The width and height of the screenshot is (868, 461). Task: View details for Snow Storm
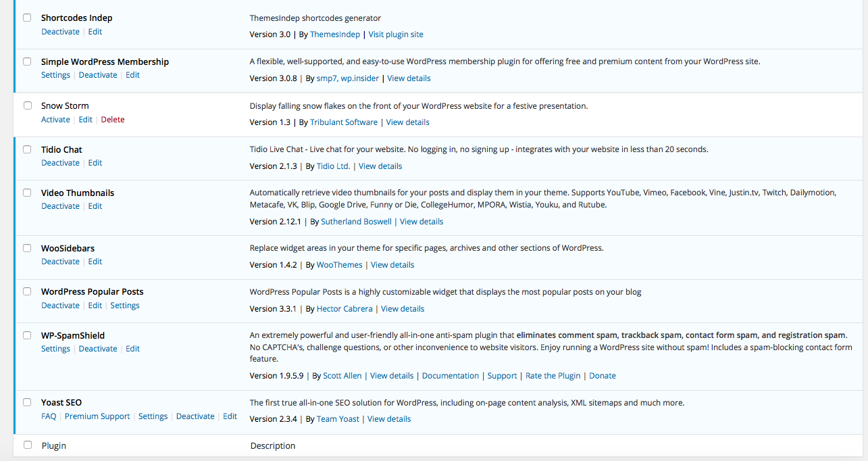(x=408, y=122)
